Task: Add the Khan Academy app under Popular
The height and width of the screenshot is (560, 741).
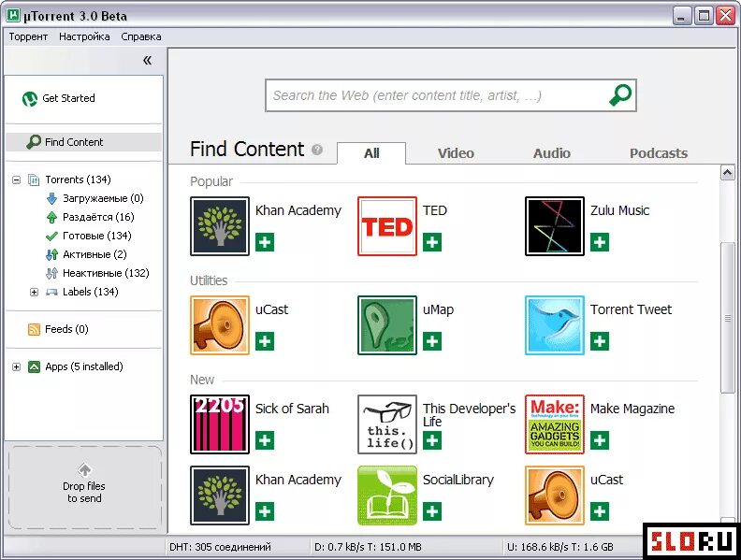Action: click(265, 242)
